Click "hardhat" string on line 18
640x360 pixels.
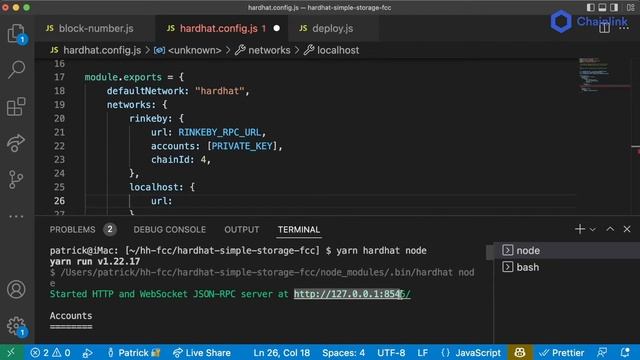219,91
